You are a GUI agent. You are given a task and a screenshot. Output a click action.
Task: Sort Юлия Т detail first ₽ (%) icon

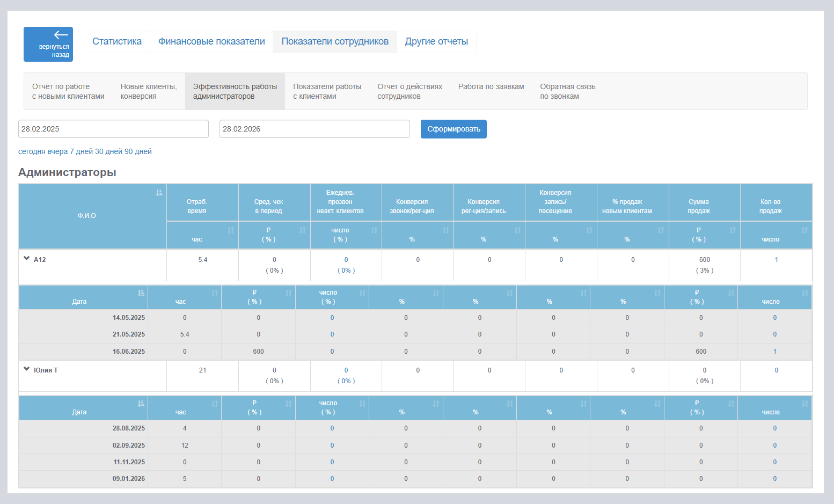[x=289, y=403]
